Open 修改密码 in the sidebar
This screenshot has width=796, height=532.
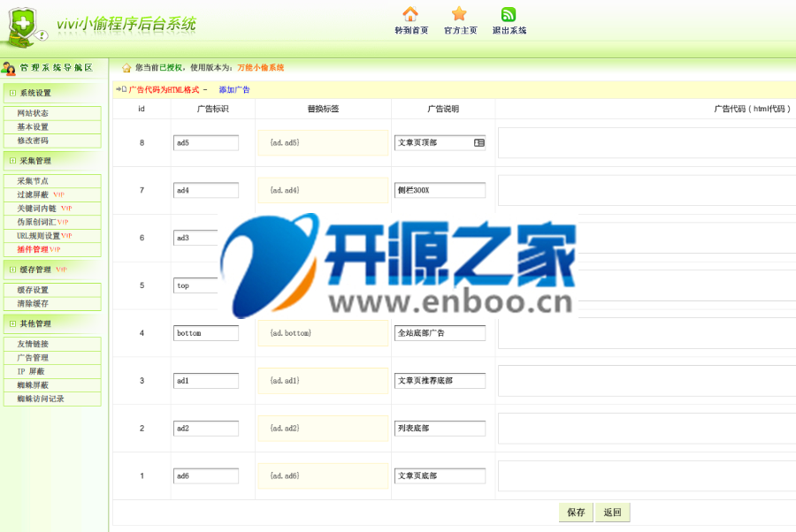[52, 141]
